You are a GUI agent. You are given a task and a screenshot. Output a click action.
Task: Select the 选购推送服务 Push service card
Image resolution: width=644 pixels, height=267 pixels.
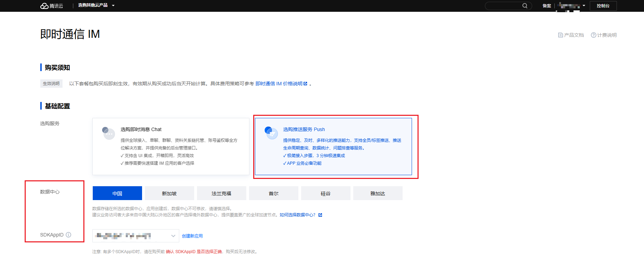pyautogui.click(x=333, y=146)
